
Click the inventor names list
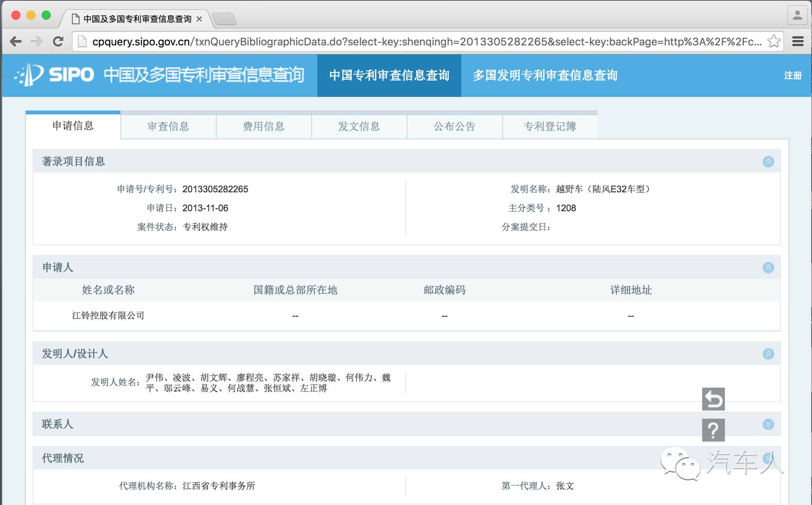pyautogui.click(x=268, y=383)
